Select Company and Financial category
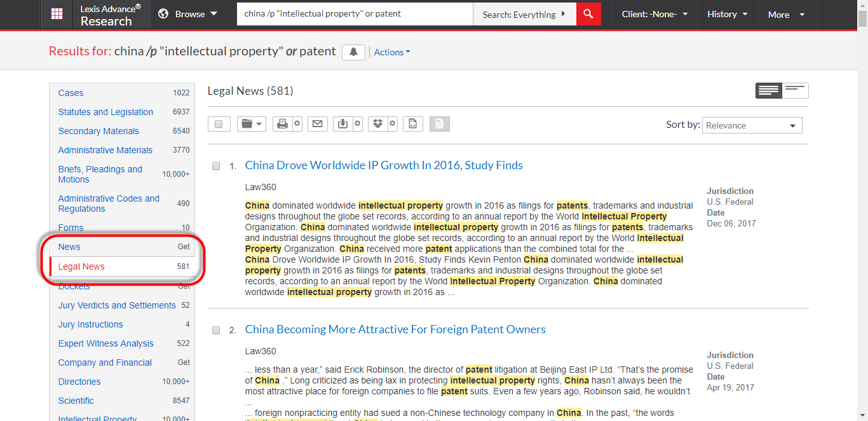Screen dimensions: 868x421 tap(105, 362)
